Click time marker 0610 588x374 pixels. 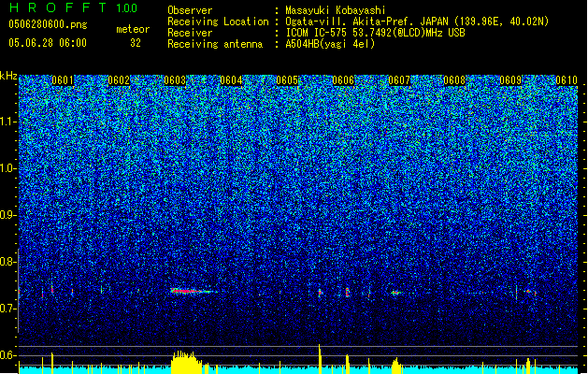click(566, 80)
